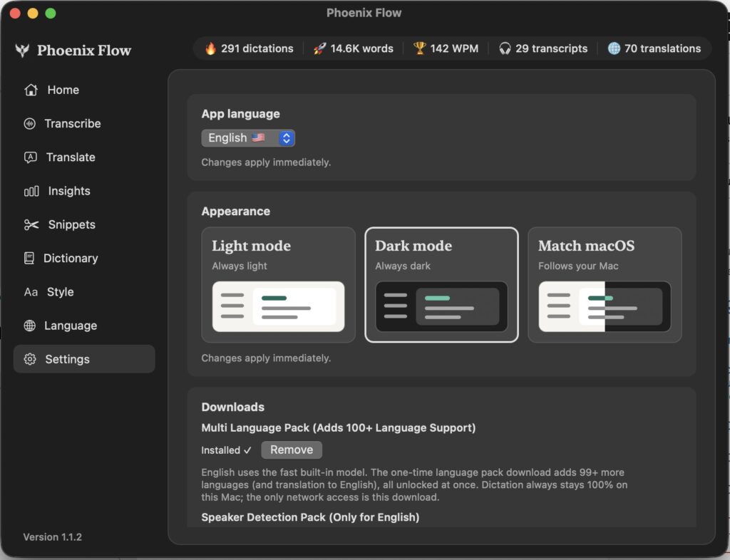This screenshot has height=560, width=730.
Task: Go to the Language page
Action: coord(84,326)
